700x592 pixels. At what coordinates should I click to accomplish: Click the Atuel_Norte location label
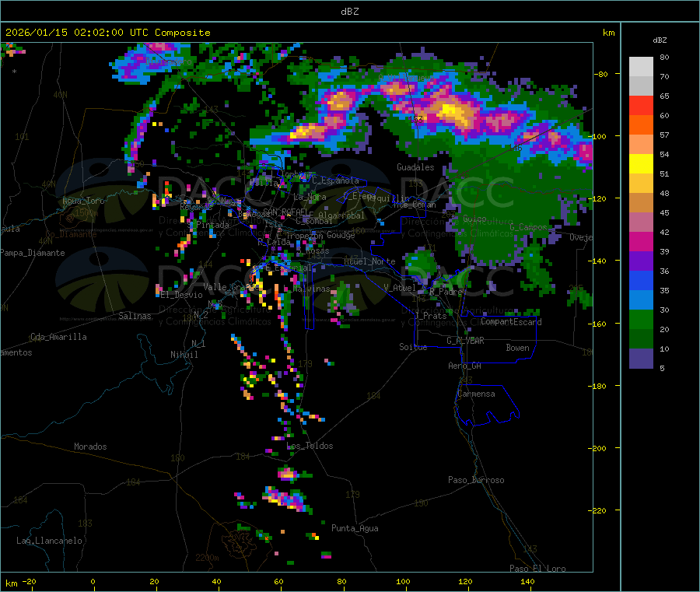[x=369, y=261]
